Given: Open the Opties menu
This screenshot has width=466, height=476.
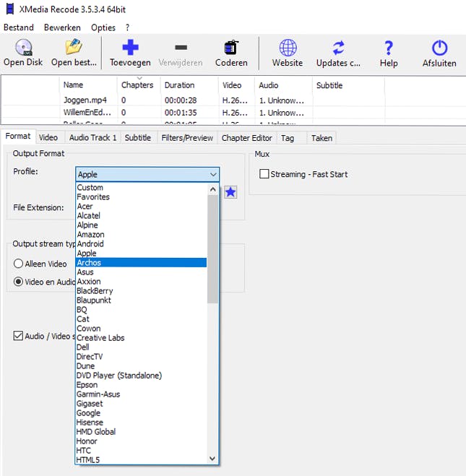Looking at the screenshot, I should pos(103,27).
